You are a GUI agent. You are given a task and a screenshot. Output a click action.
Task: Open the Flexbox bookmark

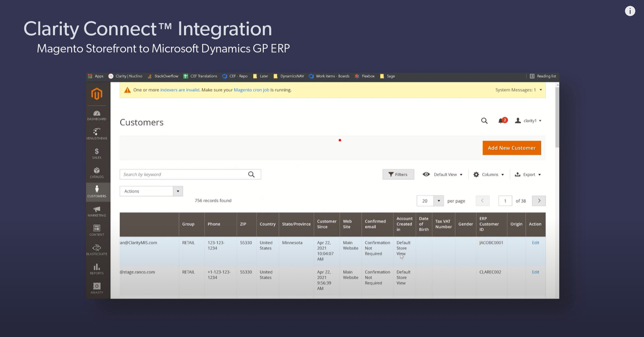pyautogui.click(x=365, y=76)
